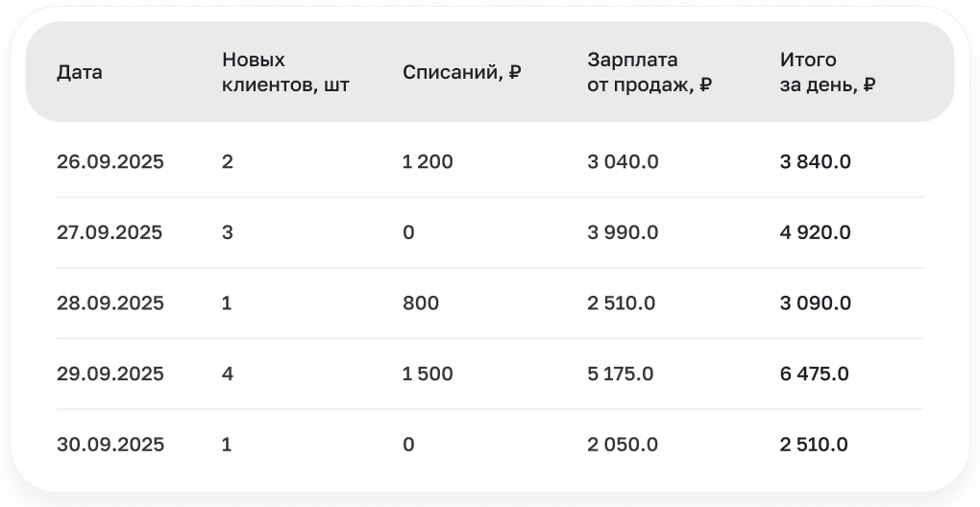Click the 4 920.0 daily total

coord(815,232)
